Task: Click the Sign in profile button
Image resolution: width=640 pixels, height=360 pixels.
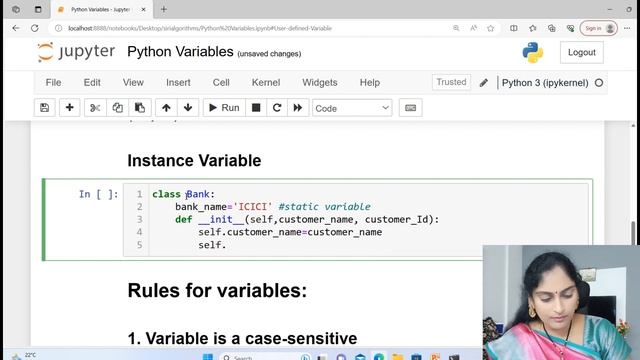Action: click(599, 28)
